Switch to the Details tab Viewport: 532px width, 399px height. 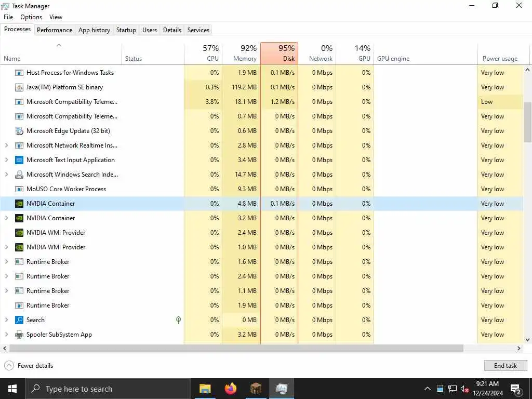point(172,30)
